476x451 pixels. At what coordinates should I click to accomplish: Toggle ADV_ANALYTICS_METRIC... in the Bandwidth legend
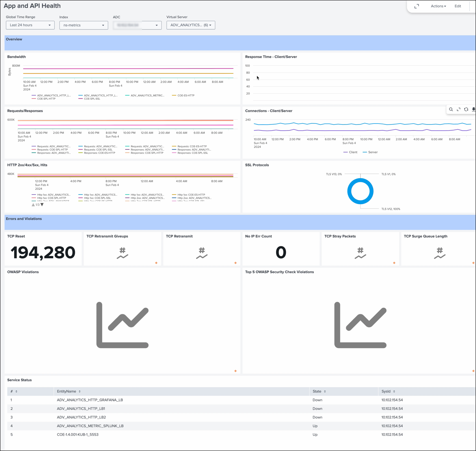click(145, 96)
